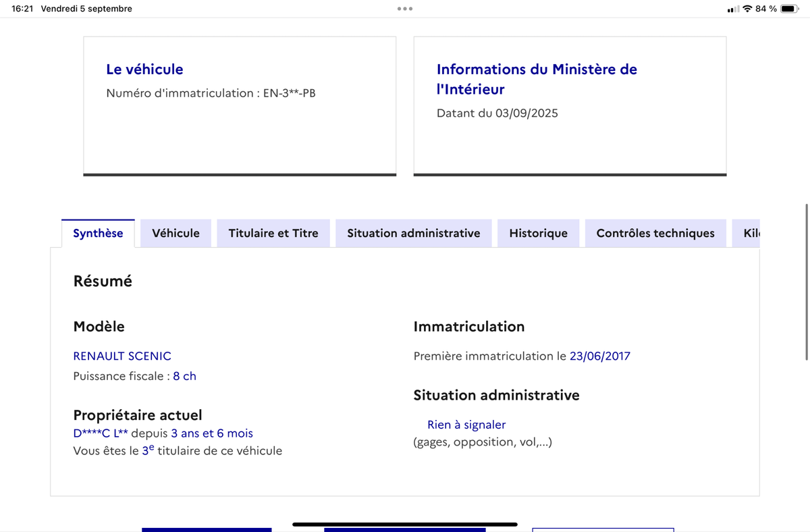Click the Rien à signaler status
This screenshot has height=532, width=810.
[x=466, y=425]
